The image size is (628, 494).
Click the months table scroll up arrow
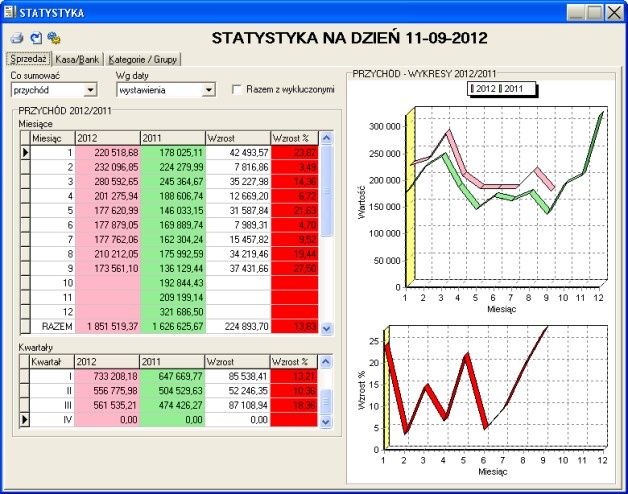click(x=327, y=138)
